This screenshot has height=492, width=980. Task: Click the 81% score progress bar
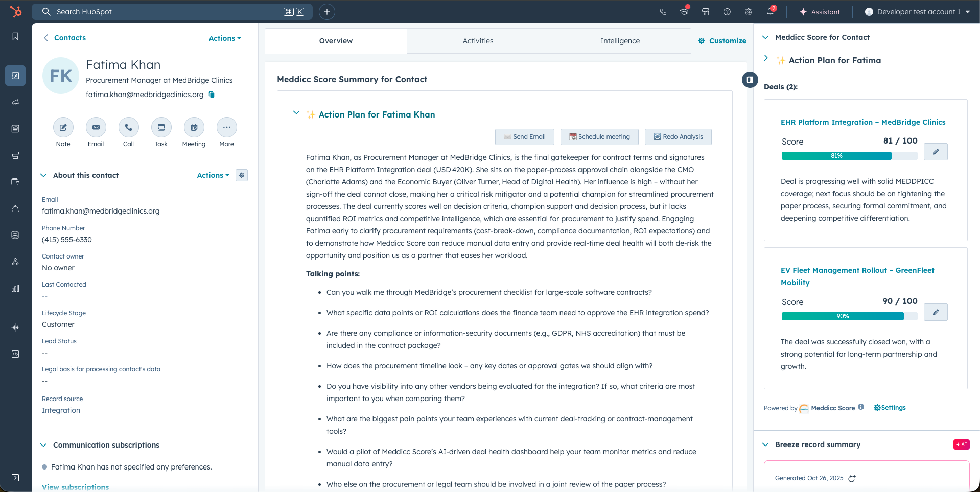[x=836, y=156]
